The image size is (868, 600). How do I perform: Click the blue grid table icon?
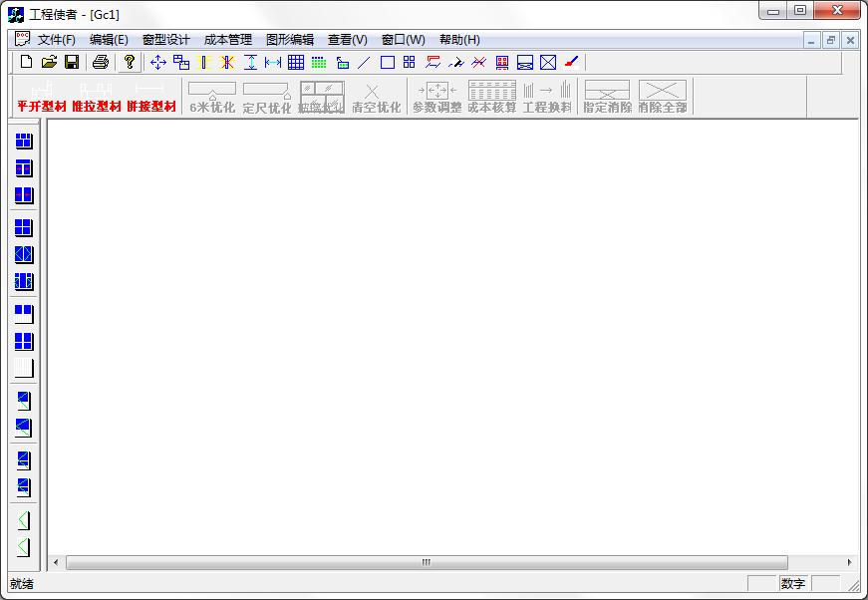[x=296, y=62]
